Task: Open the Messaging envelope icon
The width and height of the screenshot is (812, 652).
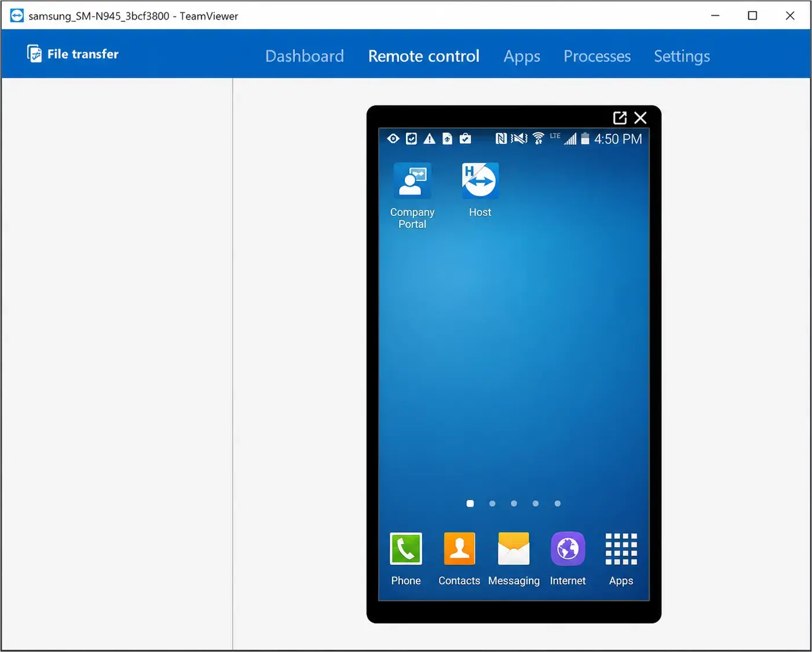Action: click(514, 548)
